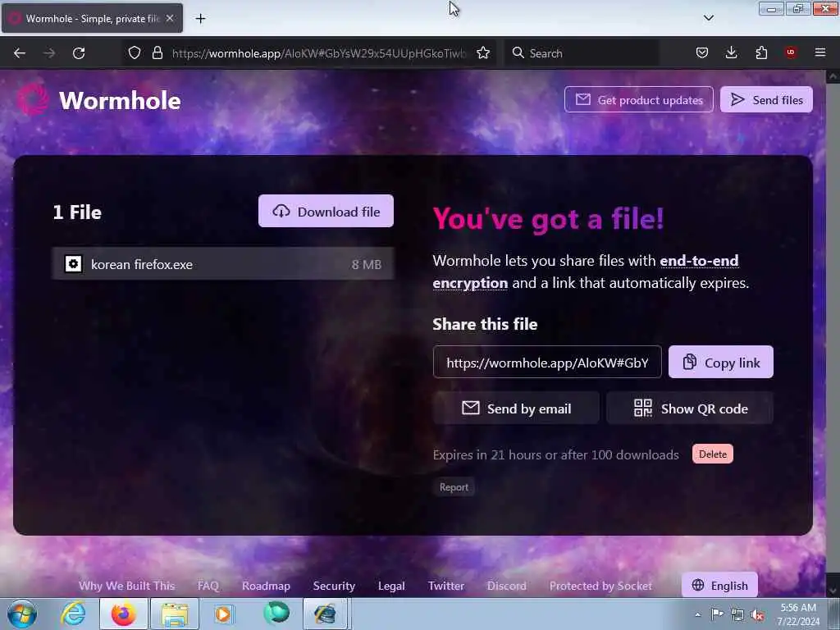Open the end-to-end encryption link

699,261
